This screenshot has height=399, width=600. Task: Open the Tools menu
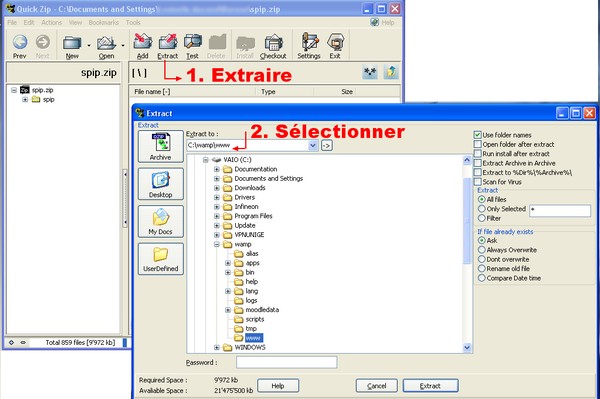click(133, 23)
